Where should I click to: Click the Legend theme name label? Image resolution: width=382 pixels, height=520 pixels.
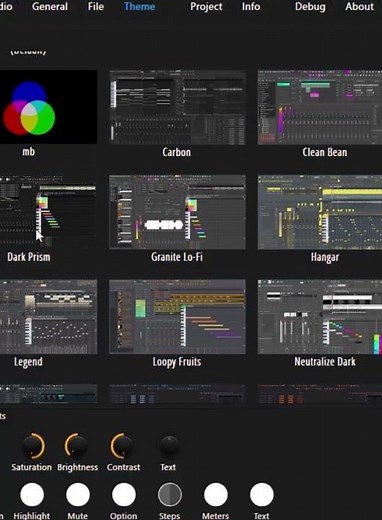click(28, 362)
